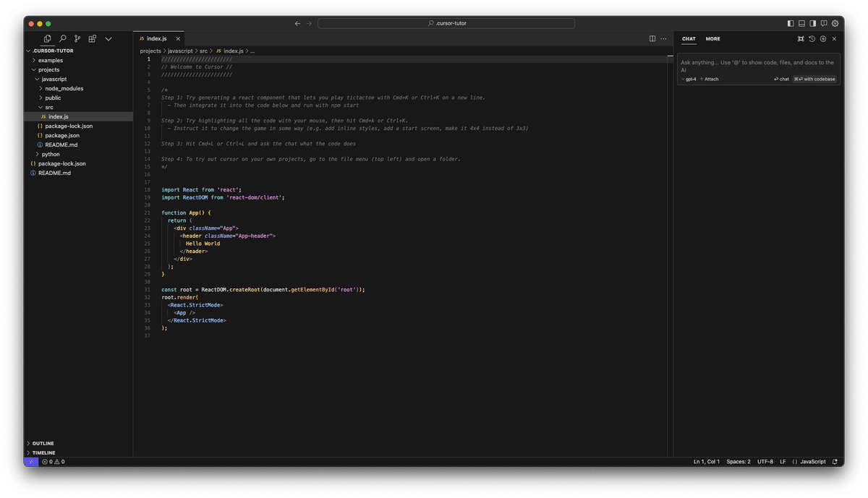This screenshot has height=498, width=868.
Task: Switch to the CHAT tab
Action: click(x=689, y=39)
